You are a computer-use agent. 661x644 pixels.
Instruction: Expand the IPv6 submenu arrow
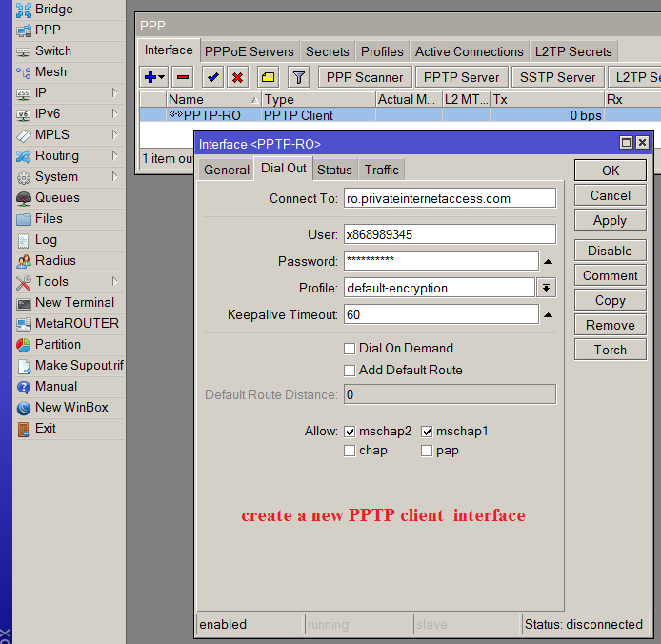pos(114,114)
